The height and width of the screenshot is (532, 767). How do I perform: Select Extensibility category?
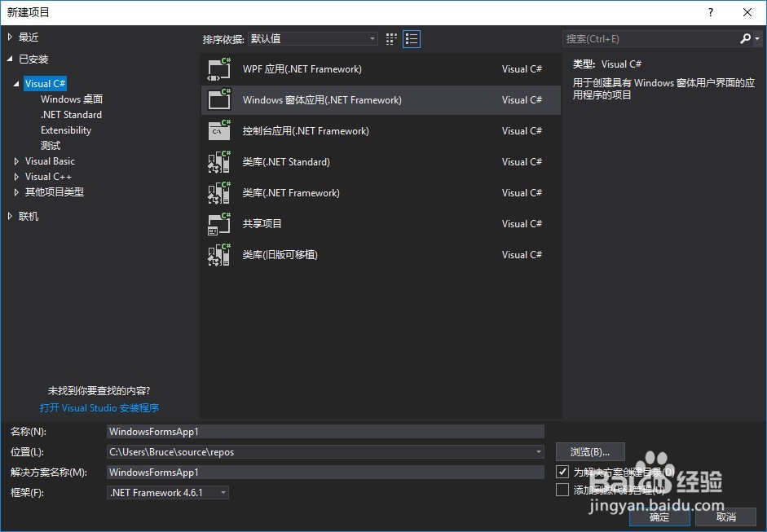66,130
